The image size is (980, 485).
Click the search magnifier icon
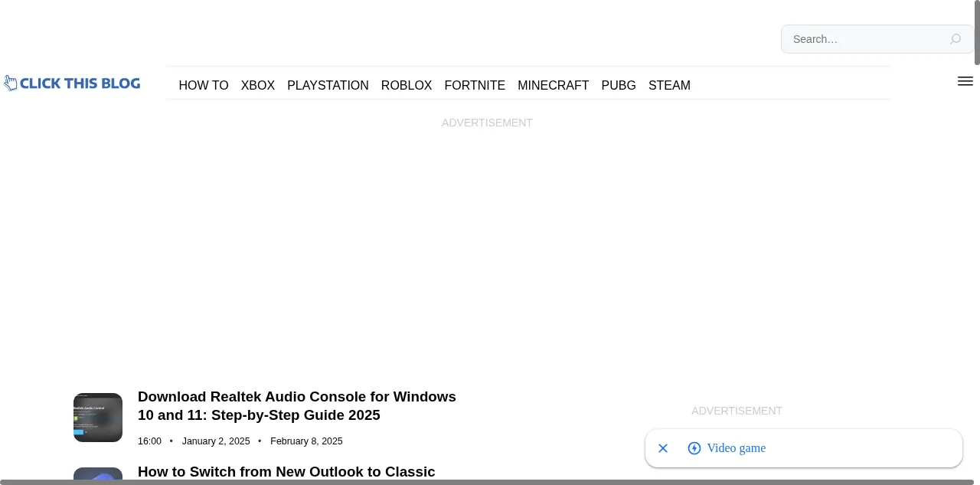pyautogui.click(x=955, y=39)
